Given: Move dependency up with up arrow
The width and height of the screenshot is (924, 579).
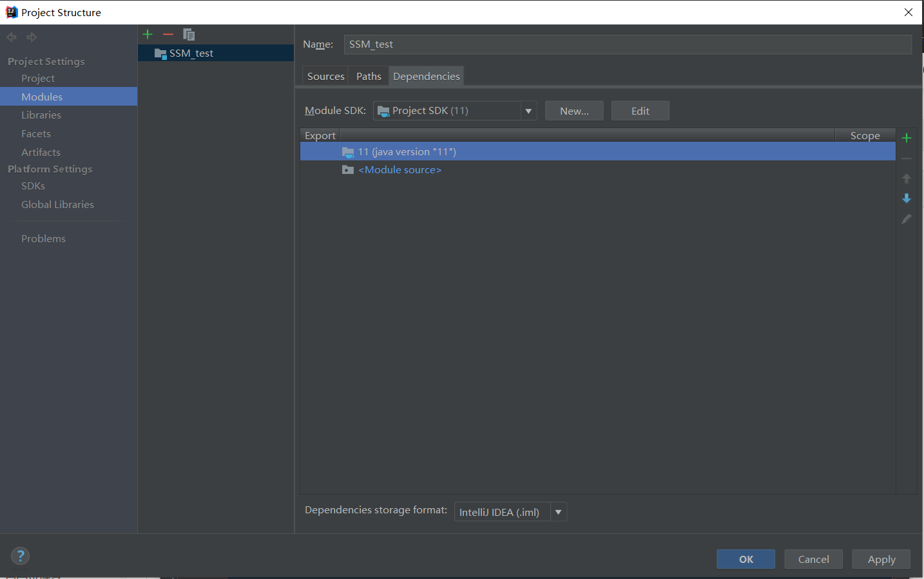Looking at the screenshot, I should (907, 178).
